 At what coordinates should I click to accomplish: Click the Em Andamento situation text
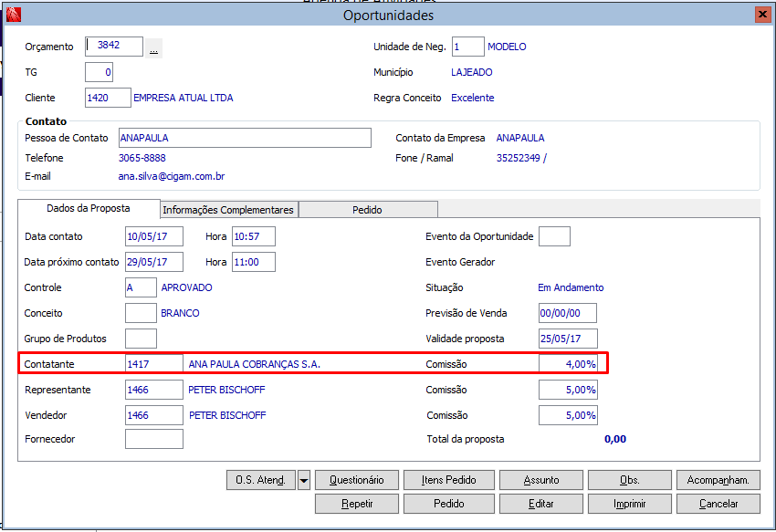pos(571,287)
